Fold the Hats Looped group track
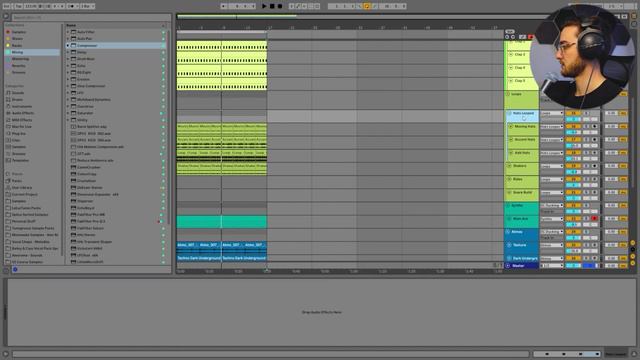Screen dimensions: 640x360 509,113
